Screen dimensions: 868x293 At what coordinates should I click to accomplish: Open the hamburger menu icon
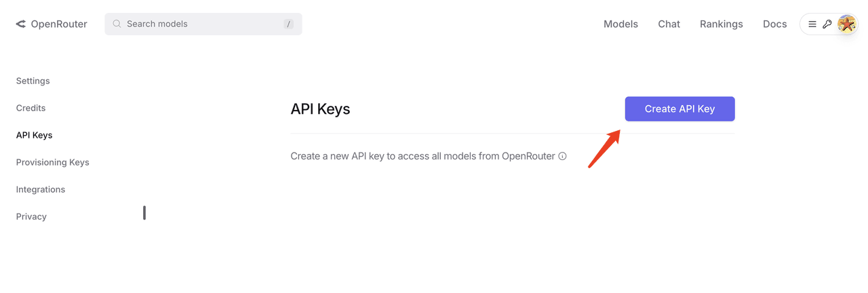coord(812,24)
